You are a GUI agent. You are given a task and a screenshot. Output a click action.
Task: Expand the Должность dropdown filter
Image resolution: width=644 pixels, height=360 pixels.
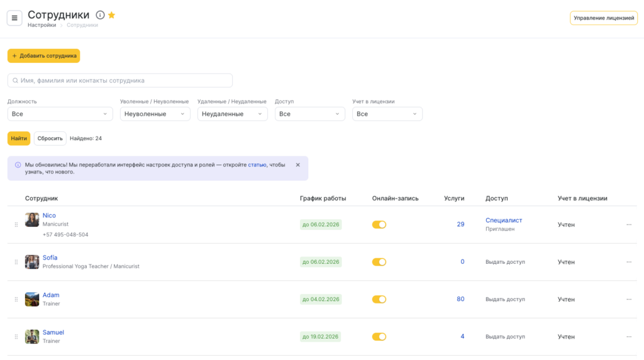tap(60, 114)
